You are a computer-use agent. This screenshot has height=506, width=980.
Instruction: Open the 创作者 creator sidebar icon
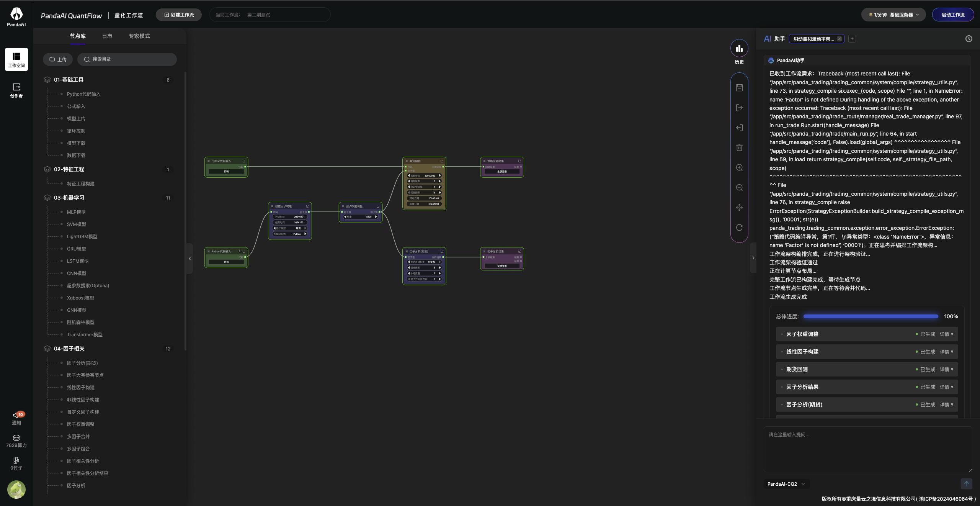(16, 91)
